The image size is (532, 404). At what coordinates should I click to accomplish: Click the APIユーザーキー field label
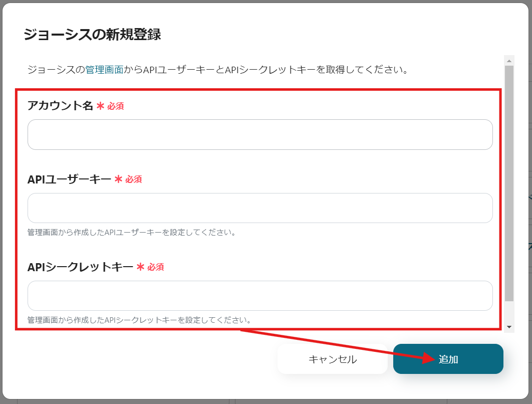click(69, 179)
